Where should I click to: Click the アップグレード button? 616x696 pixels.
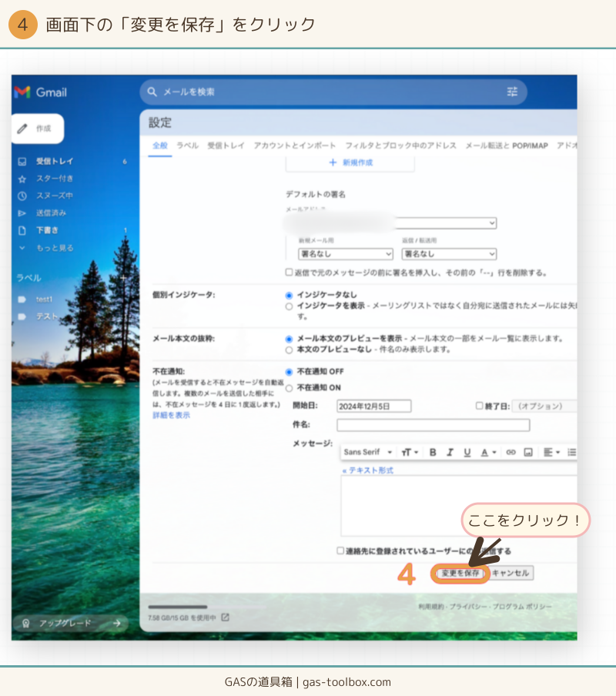71,623
